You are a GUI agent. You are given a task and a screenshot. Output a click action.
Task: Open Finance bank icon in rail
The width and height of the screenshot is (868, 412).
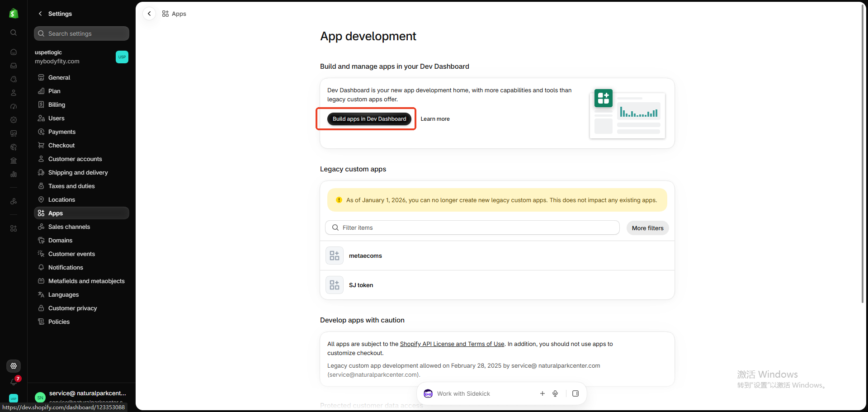[x=14, y=161]
